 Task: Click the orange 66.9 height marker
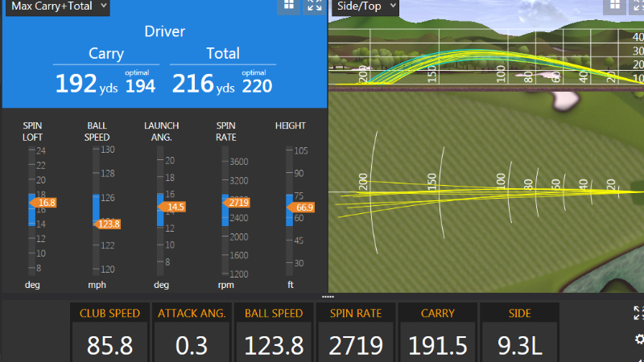click(x=302, y=208)
